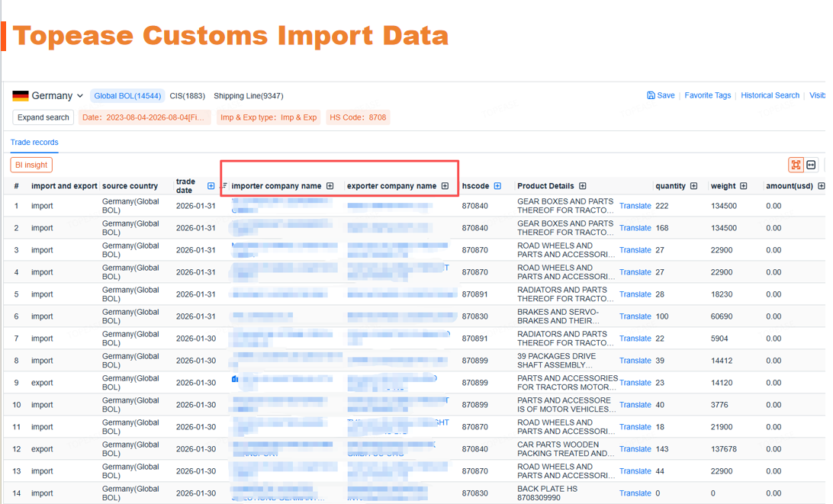Click 'export' in row 9

42,383
